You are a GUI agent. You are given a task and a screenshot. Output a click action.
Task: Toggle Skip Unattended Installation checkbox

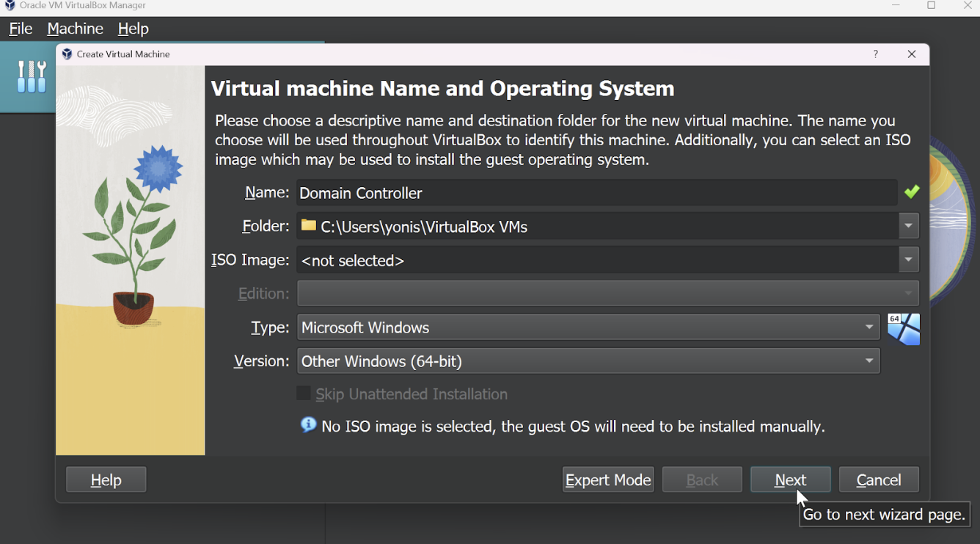[x=304, y=394]
